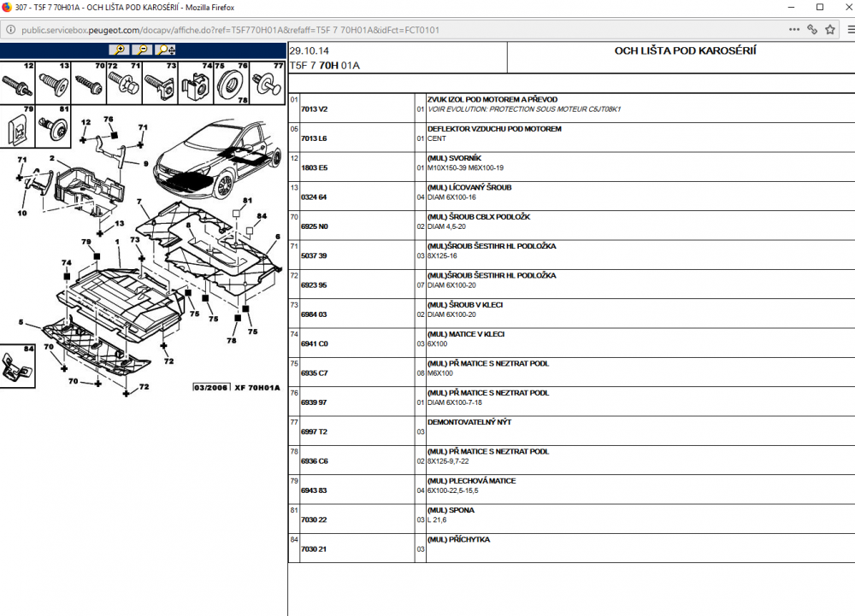Click the bookmark star icon
This screenshot has width=855, height=616.
click(x=830, y=29)
